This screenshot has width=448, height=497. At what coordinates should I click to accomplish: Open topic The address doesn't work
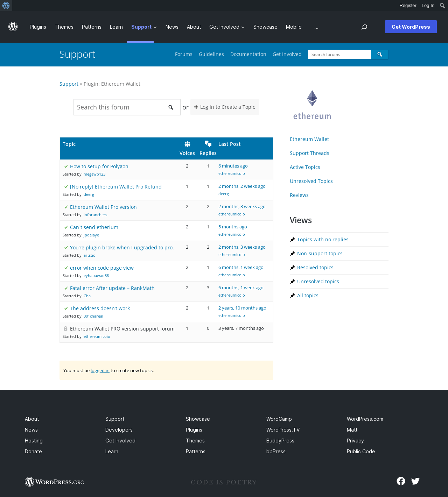pyautogui.click(x=100, y=308)
